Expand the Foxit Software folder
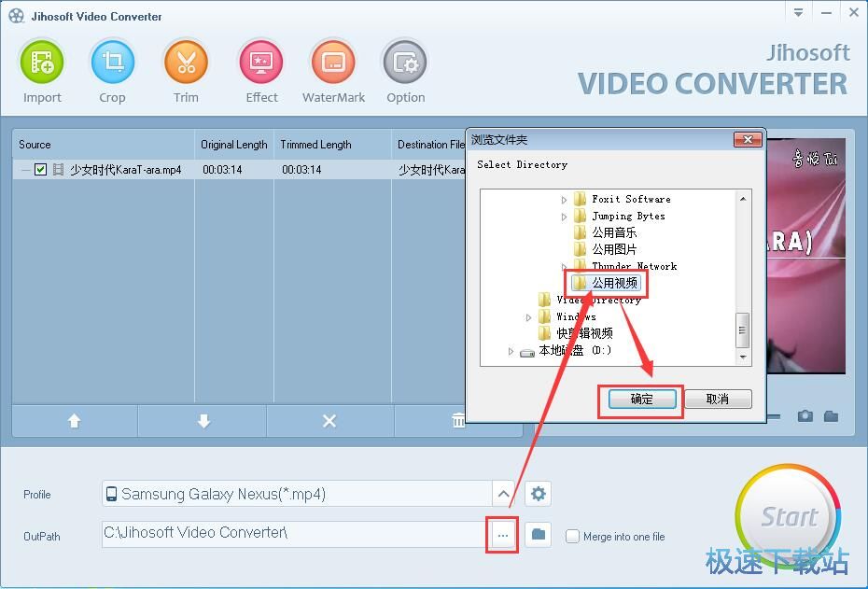This screenshot has width=868, height=589. pos(564,200)
